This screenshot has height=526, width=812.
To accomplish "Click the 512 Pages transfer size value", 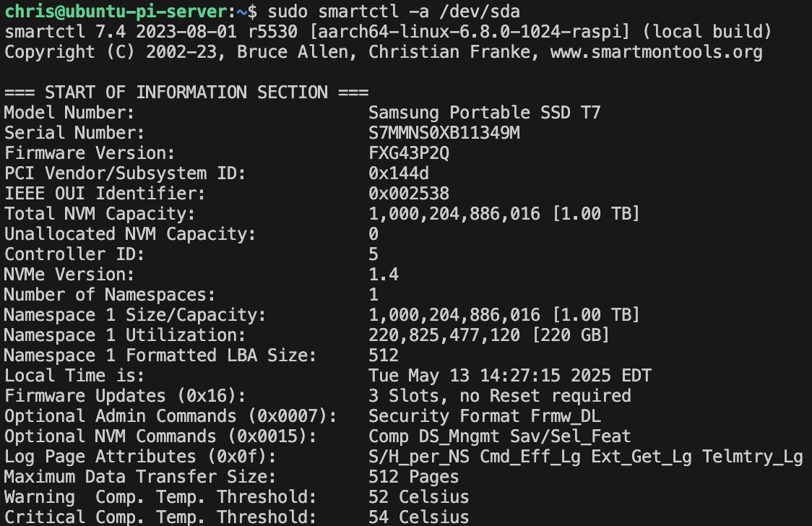I will pyautogui.click(x=414, y=476).
